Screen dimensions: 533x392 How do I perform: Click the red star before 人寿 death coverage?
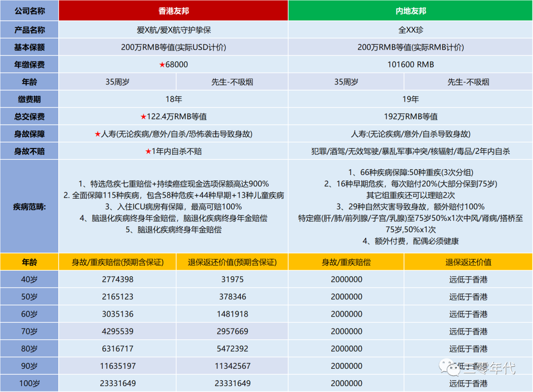(98, 134)
